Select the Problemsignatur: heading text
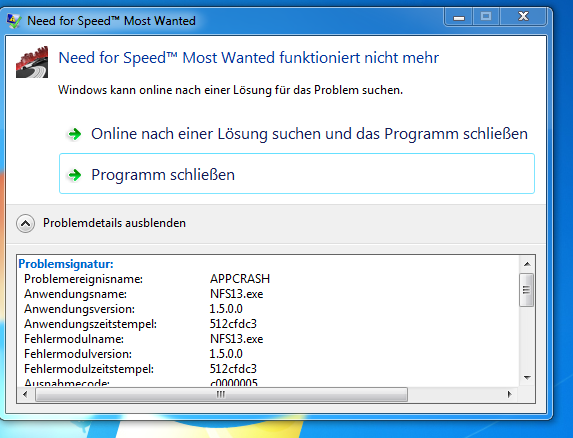Image resolution: width=573 pixels, height=438 pixels. (66, 264)
